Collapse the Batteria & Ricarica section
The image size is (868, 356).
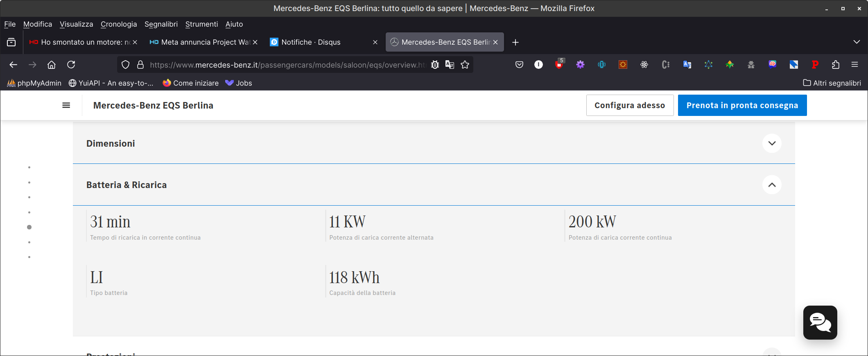[x=772, y=185]
